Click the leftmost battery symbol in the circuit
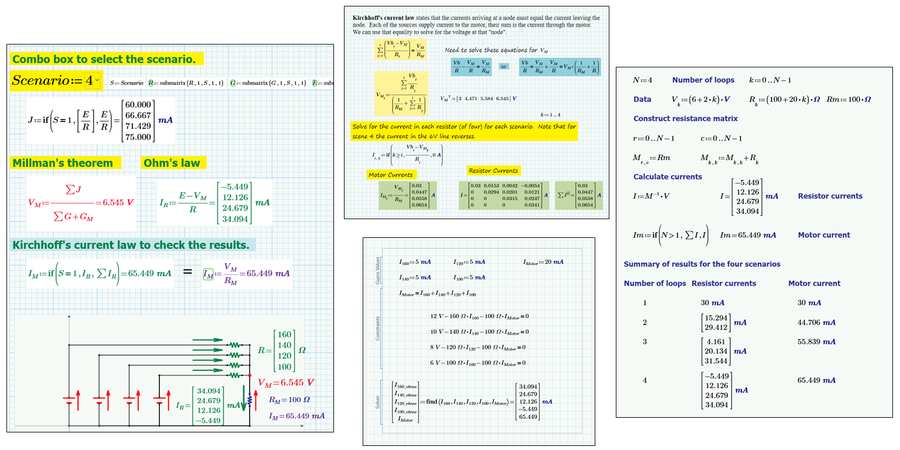 (x=68, y=401)
